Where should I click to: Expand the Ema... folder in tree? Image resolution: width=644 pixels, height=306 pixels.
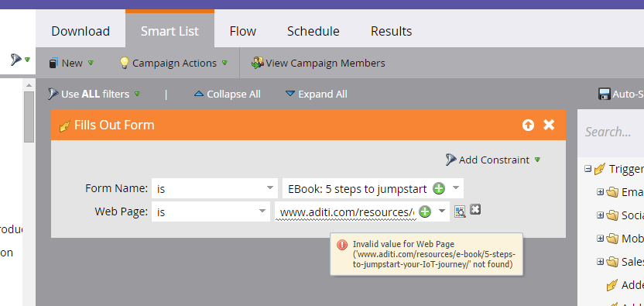click(601, 192)
